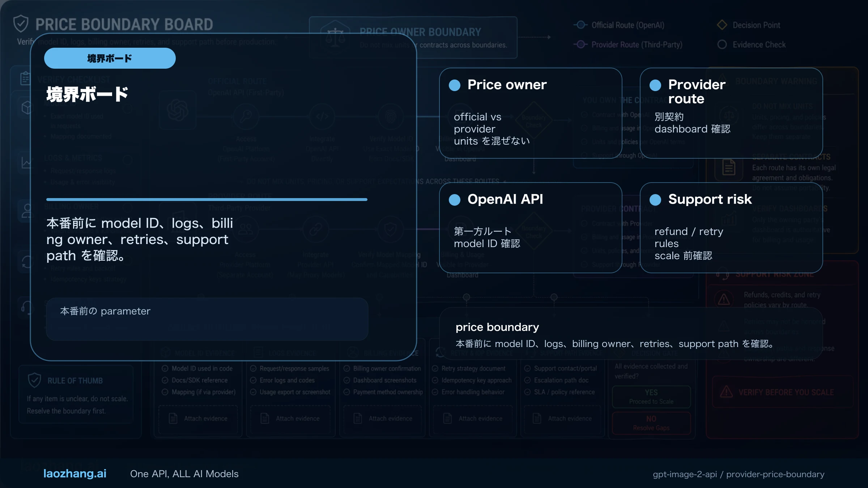Click the blue dot beside OpenAI API

click(455, 200)
